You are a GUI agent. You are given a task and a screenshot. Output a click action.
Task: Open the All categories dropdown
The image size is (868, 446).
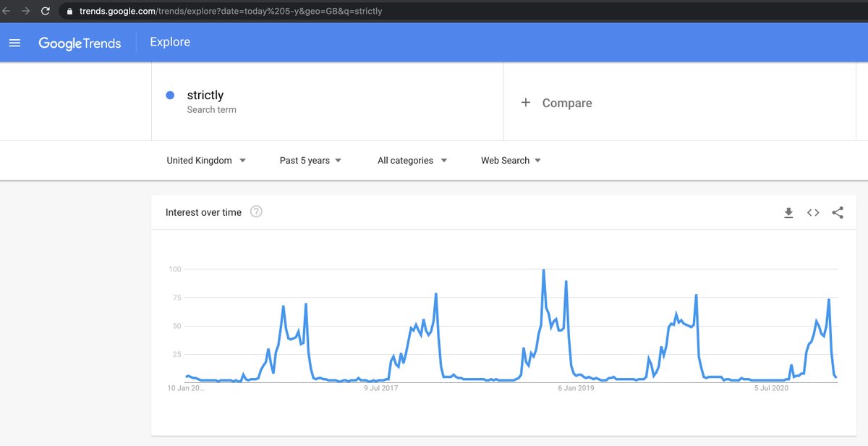point(411,160)
